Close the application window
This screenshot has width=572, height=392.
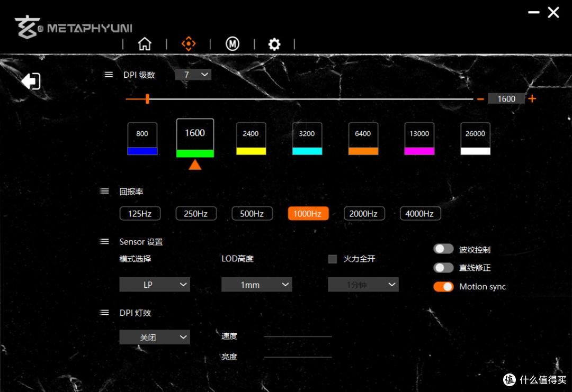point(553,12)
